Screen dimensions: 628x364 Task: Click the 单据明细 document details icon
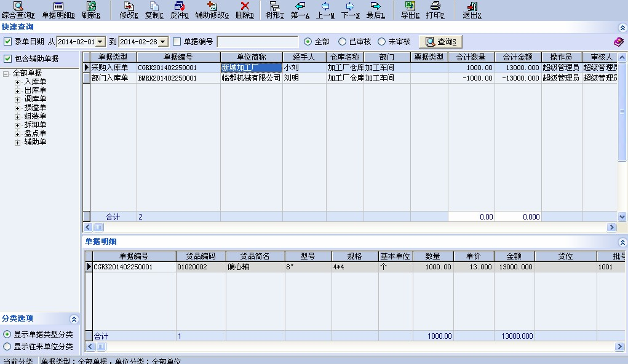(58, 10)
